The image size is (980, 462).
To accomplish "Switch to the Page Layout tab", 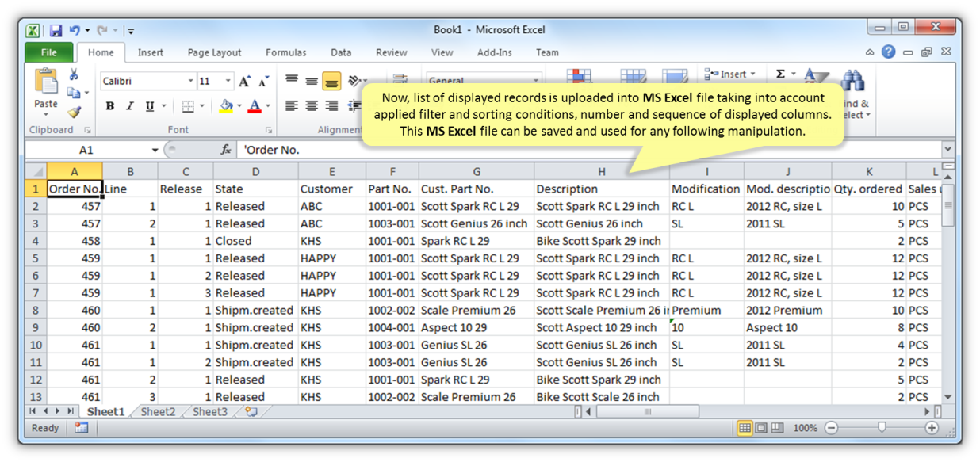I will [x=214, y=52].
